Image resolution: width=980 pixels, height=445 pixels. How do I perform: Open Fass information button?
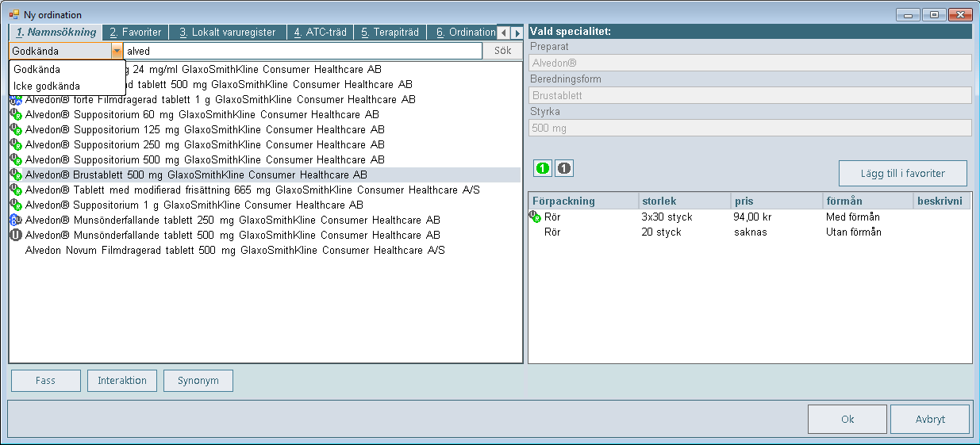click(46, 381)
